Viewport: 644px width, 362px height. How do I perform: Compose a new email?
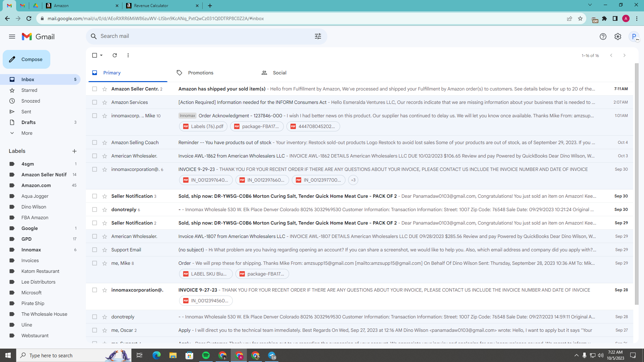[x=26, y=59]
